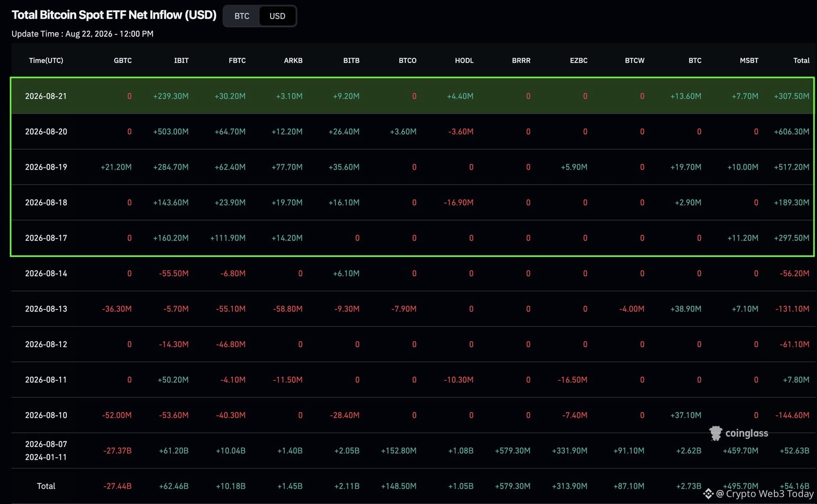
Task: Select the 2026-08-21 row date
Action: tap(46, 96)
